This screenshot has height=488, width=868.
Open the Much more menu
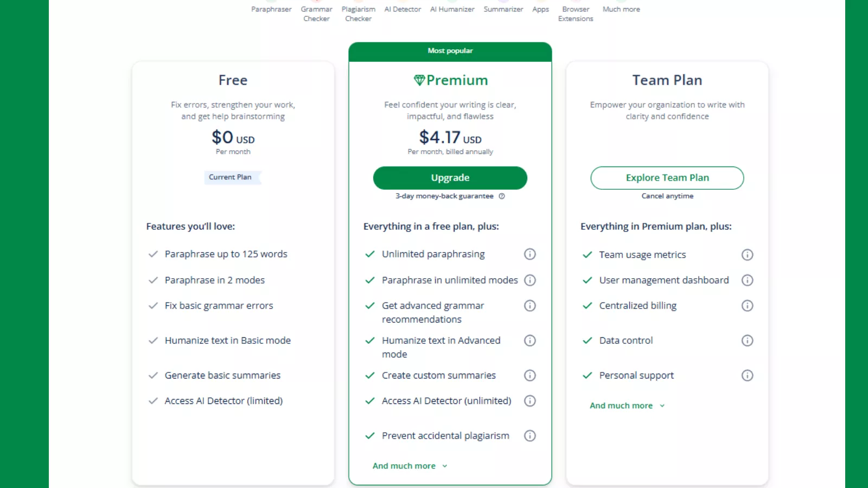point(621,9)
